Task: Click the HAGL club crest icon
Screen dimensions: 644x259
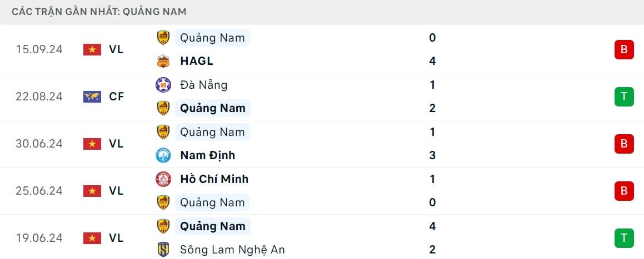Action: [x=163, y=61]
